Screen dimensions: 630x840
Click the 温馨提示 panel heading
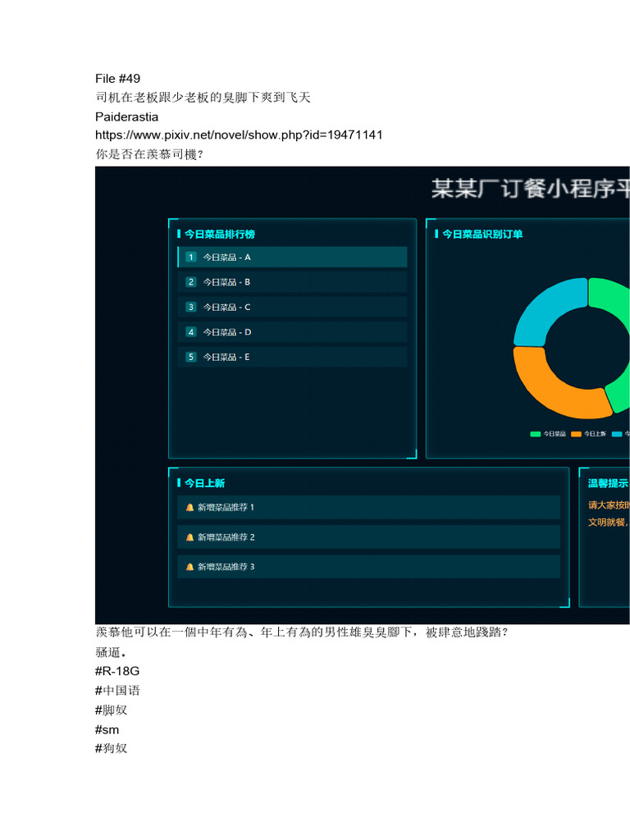[x=609, y=483]
